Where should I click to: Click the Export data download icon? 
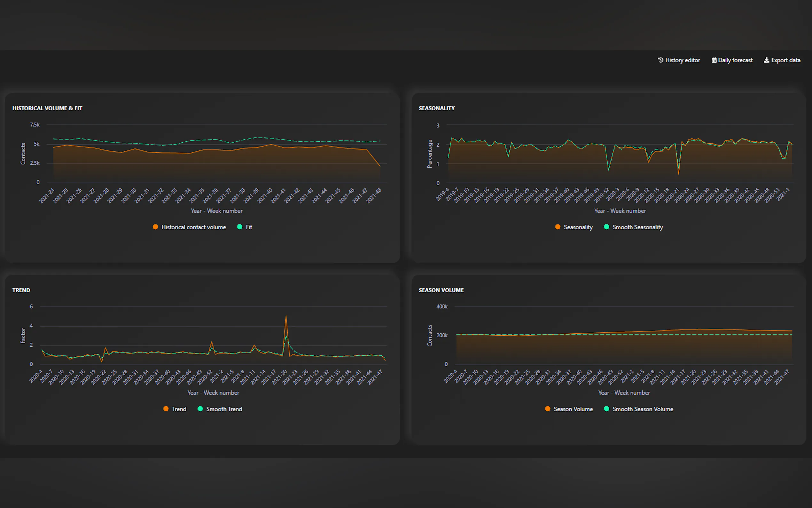click(x=766, y=60)
